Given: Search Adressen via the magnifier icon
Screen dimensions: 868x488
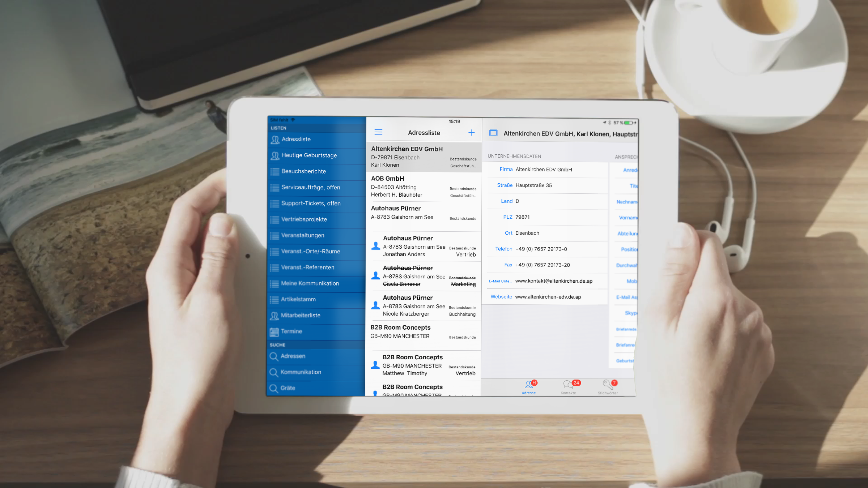Looking at the screenshot, I should coord(274,356).
